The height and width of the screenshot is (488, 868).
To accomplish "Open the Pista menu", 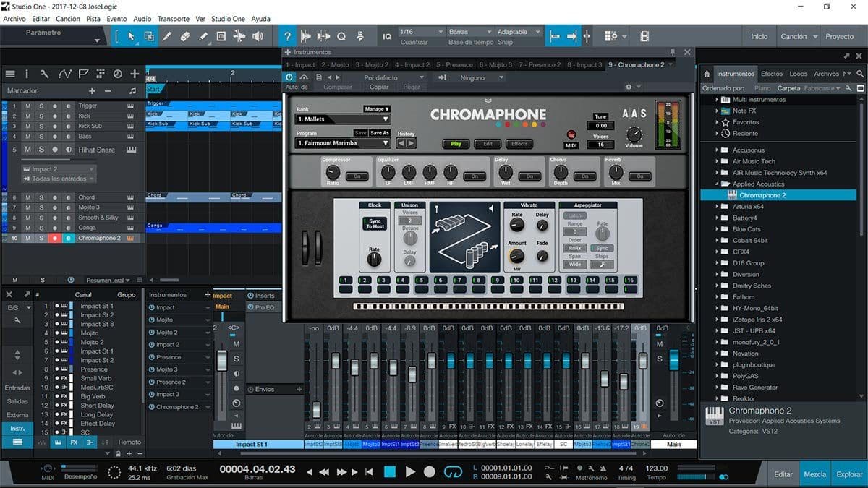I will click(93, 19).
